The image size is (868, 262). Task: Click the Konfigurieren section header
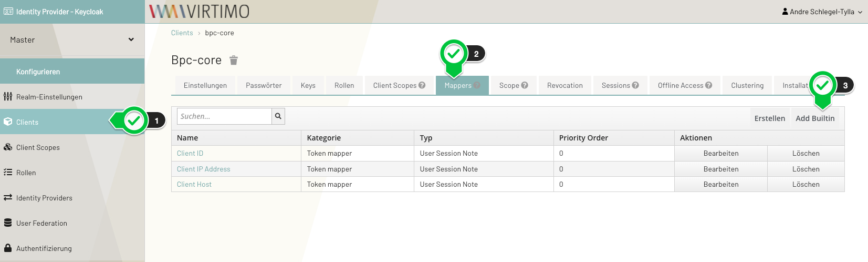72,72
